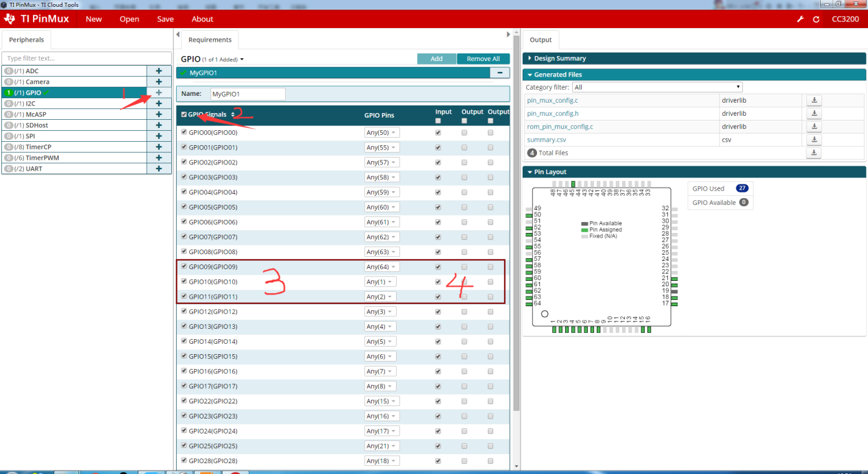Open the About menu item
868x474 pixels.
(202, 19)
